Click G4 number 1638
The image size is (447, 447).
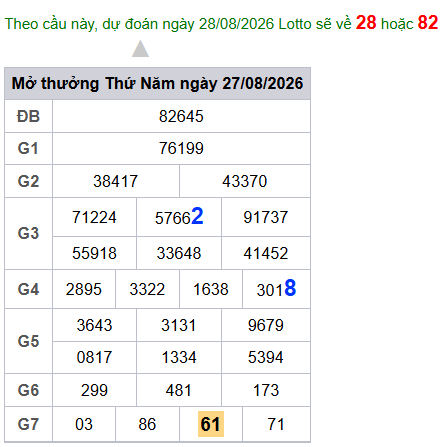point(211,289)
